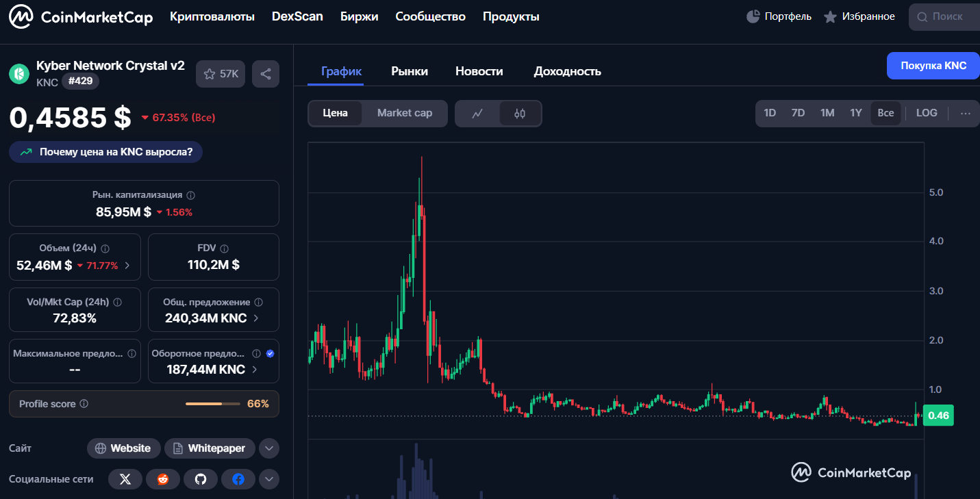Viewport: 980px width, 499px height.
Task: Click info icon beside FDV
Action: click(x=224, y=248)
